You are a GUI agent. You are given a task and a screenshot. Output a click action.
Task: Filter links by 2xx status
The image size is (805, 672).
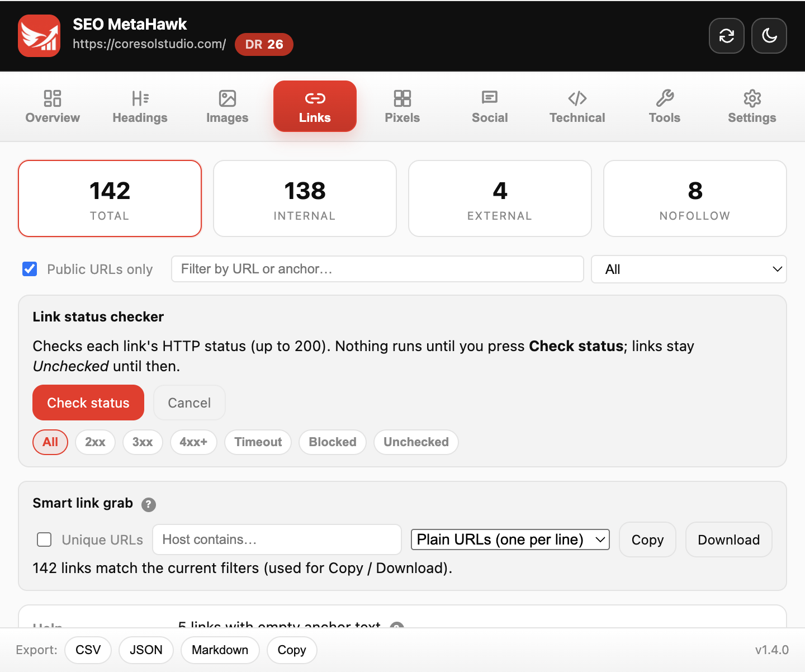coord(95,442)
